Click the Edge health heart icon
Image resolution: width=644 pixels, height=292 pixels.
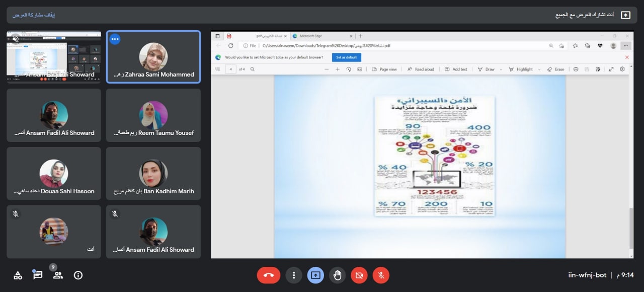pyautogui.click(x=600, y=46)
